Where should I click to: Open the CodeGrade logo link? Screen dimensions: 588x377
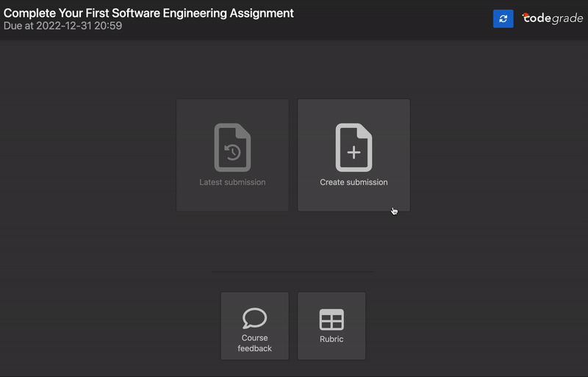pos(553,18)
